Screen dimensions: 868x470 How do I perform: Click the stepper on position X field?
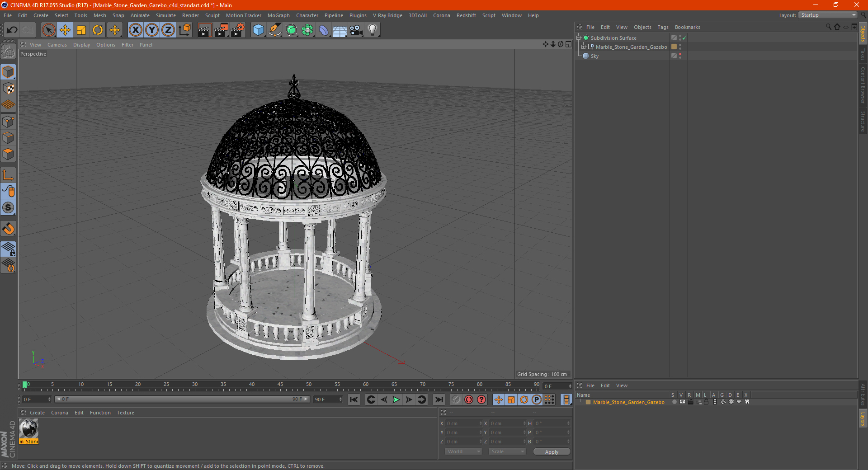[x=481, y=423]
